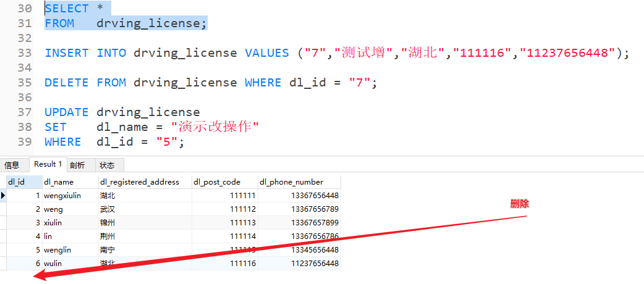Viewport: 644px width, 284px height.
Task: Click line number 37 in gutter
Action: pos(25,112)
